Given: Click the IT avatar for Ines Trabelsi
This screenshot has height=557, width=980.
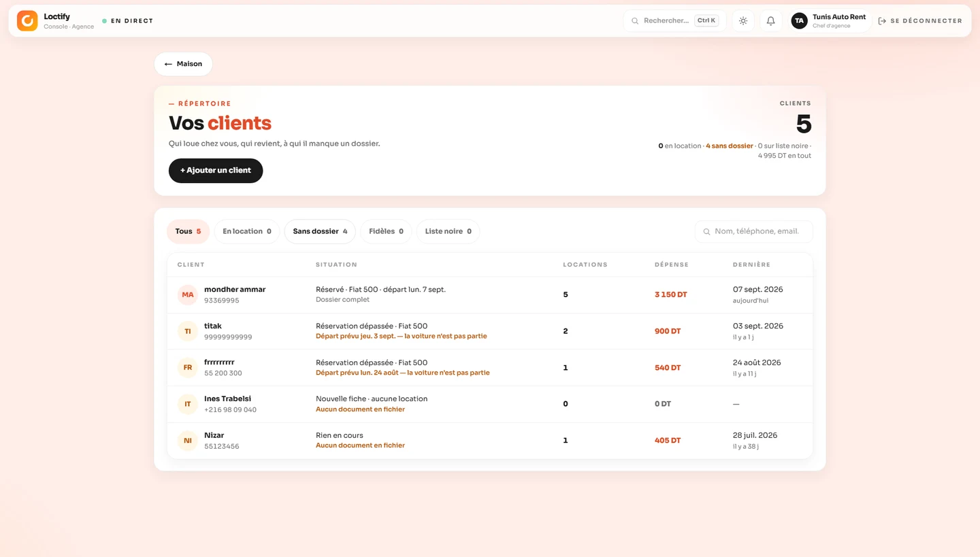Looking at the screenshot, I should tap(188, 404).
